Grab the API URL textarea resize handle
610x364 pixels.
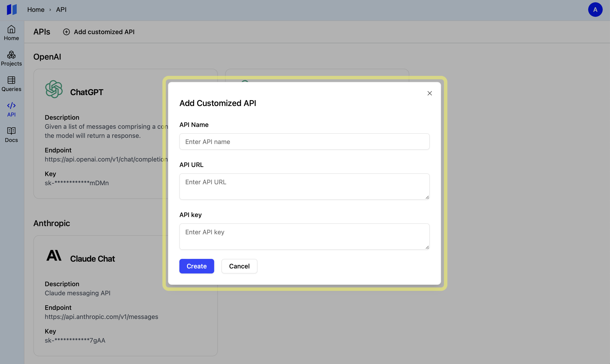[427, 197]
